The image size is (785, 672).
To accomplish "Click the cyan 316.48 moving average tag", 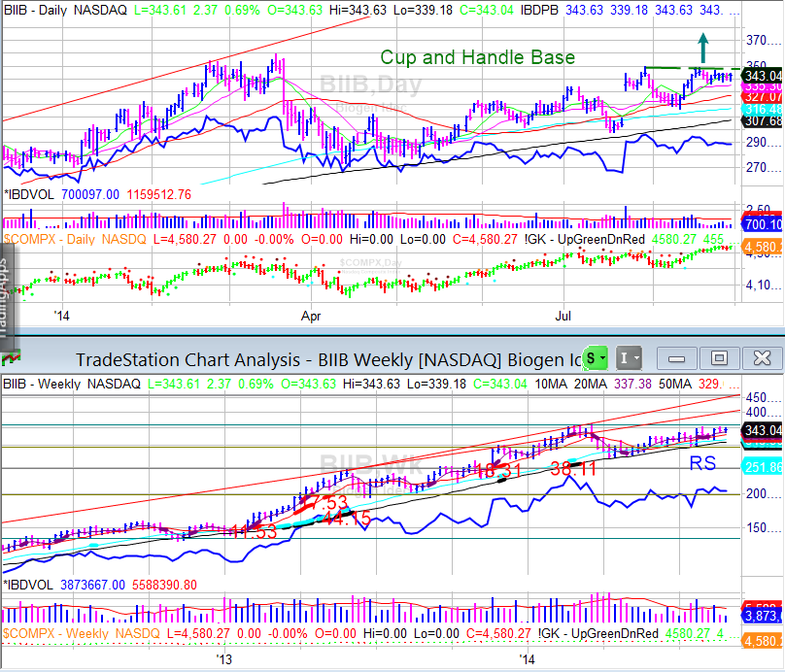I will 762,109.
